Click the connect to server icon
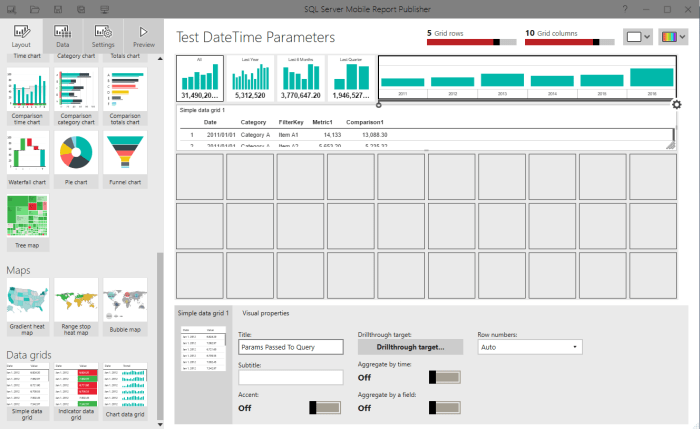700x429 pixels. pyautogui.click(x=104, y=9)
